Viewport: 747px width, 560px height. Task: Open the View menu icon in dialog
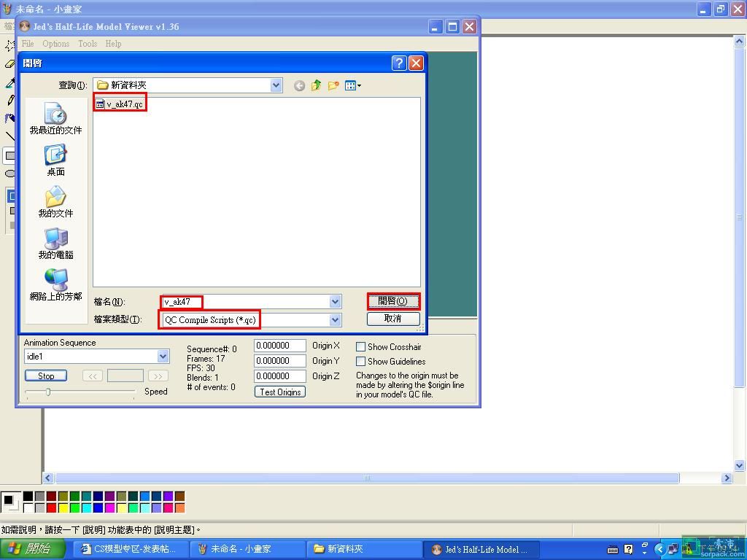(x=352, y=86)
